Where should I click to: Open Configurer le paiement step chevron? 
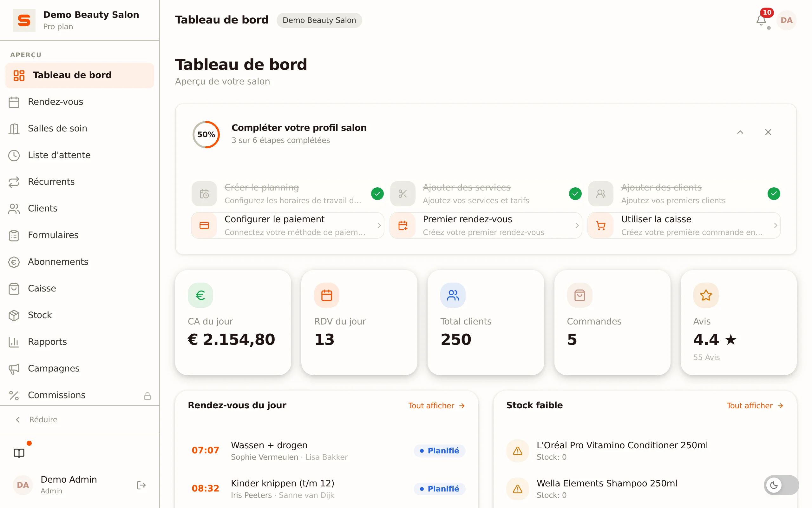pyautogui.click(x=379, y=225)
